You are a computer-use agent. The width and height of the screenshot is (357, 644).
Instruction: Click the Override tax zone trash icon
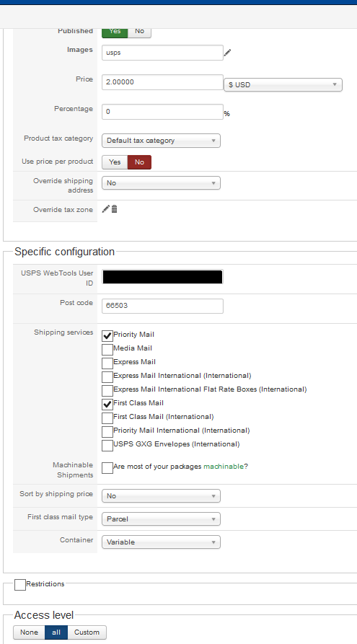pyautogui.click(x=114, y=209)
